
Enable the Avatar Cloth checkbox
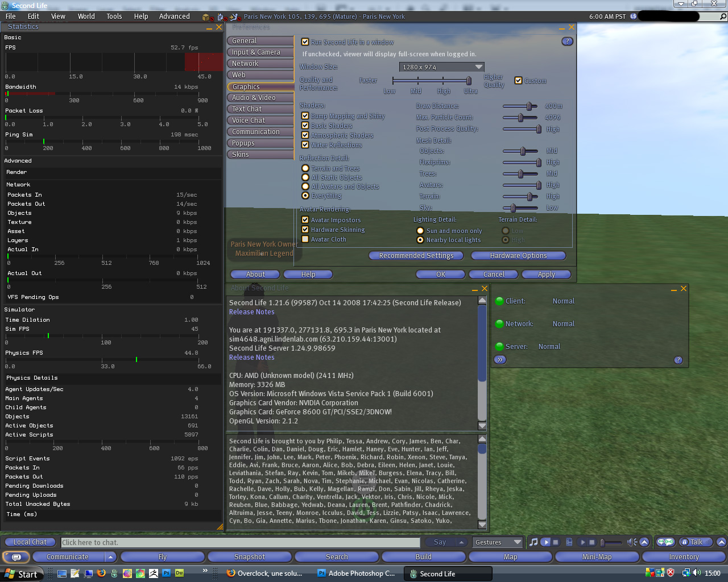click(305, 239)
